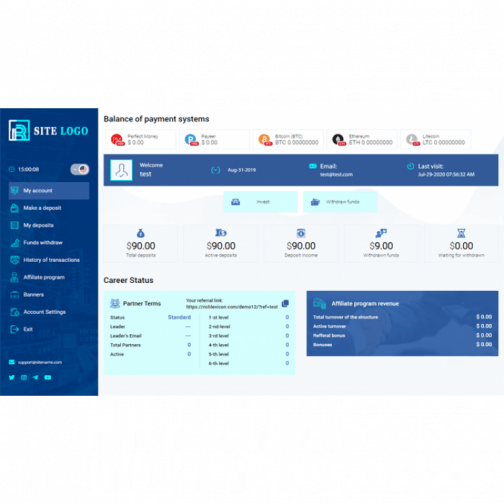Viewport: 504px width, 504px height.
Task: Click the user avatar thumbnail
Action: pyautogui.click(x=121, y=170)
